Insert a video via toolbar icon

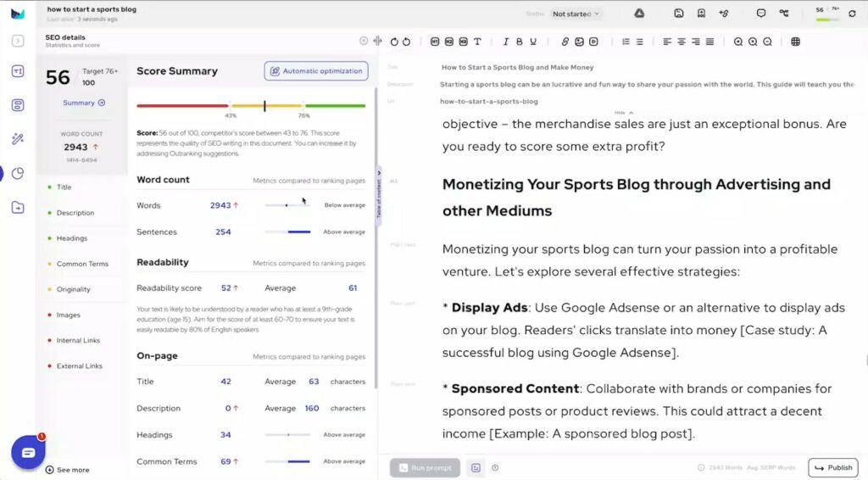click(x=593, y=42)
